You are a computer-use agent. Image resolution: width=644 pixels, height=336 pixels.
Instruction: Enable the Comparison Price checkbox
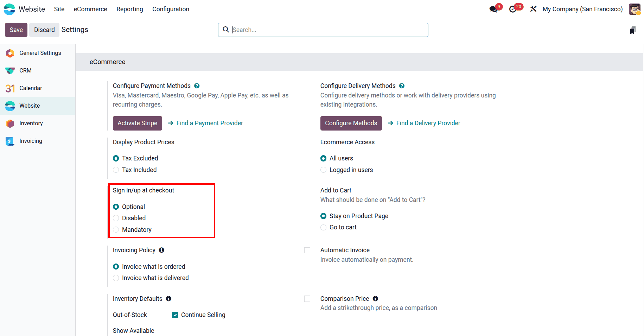point(307,299)
